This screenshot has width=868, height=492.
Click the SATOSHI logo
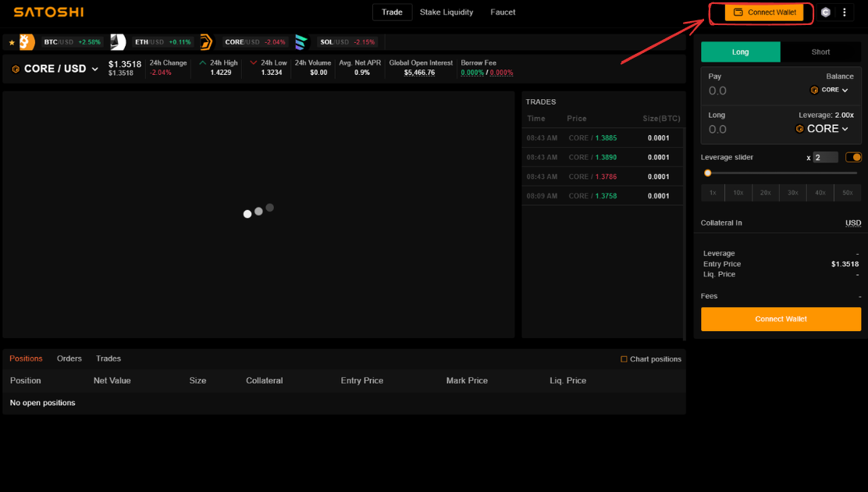(x=48, y=12)
